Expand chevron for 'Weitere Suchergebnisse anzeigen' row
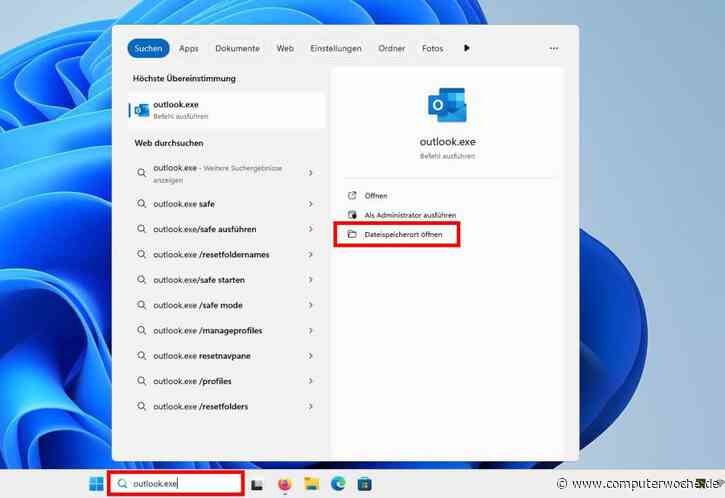The image size is (725, 498). [311, 173]
